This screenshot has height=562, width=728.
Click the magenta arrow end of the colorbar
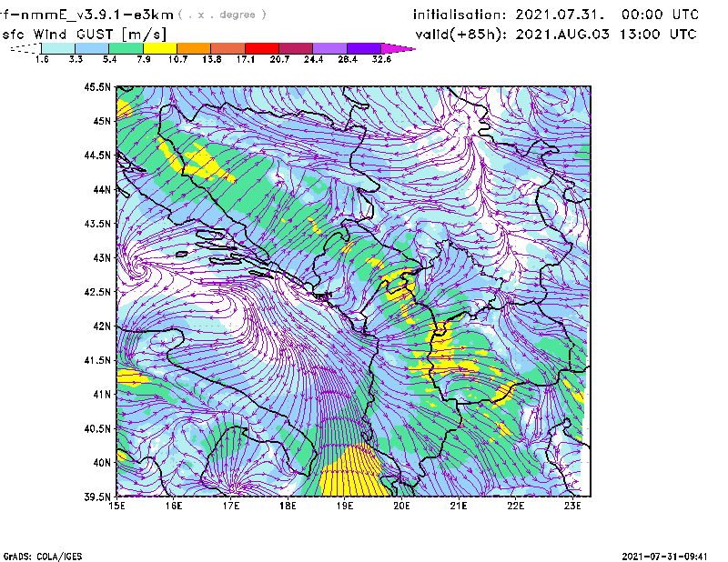397,48
